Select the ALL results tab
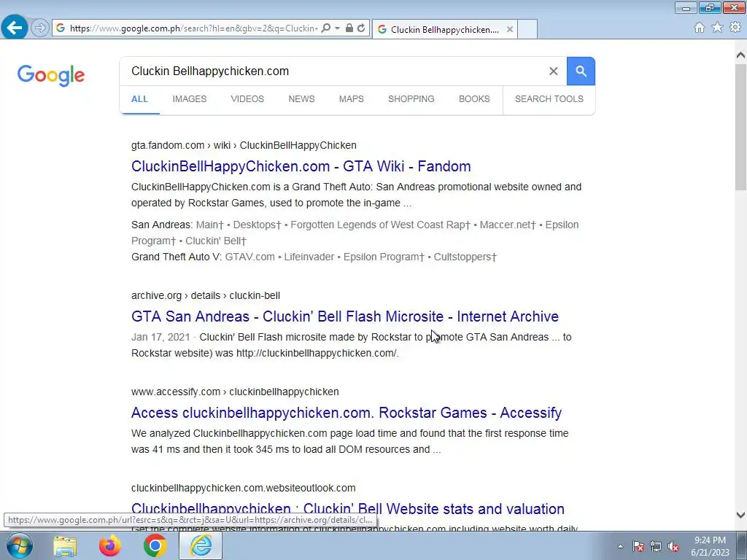Image resolution: width=747 pixels, height=560 pixels. tap(139, 99)
